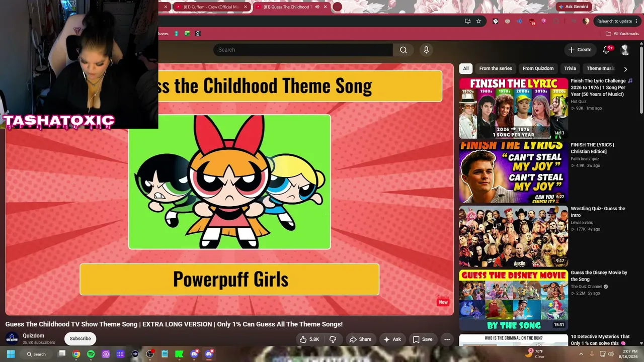
Task: Show hidden system tray icons chevron
Action: (581, 354)
